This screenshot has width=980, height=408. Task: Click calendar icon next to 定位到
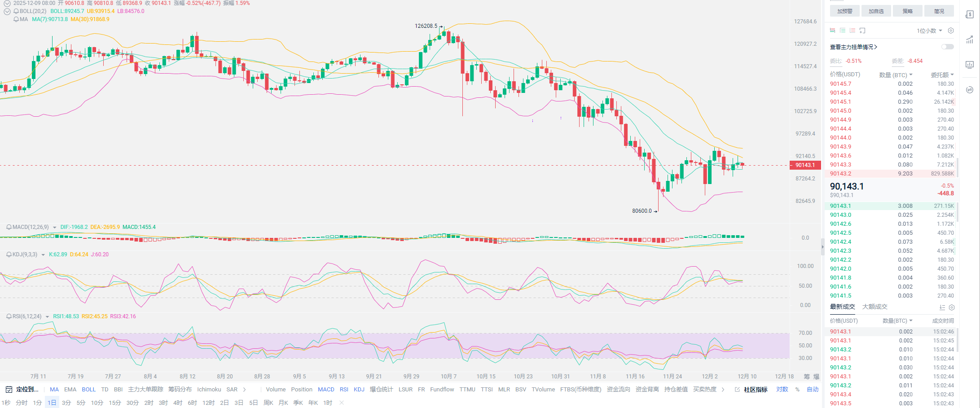9,390
